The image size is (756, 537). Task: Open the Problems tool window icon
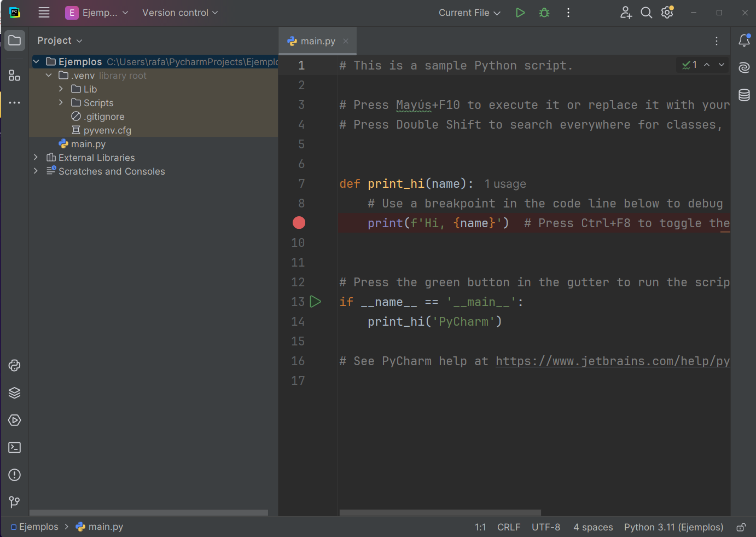tap(14, 475)
